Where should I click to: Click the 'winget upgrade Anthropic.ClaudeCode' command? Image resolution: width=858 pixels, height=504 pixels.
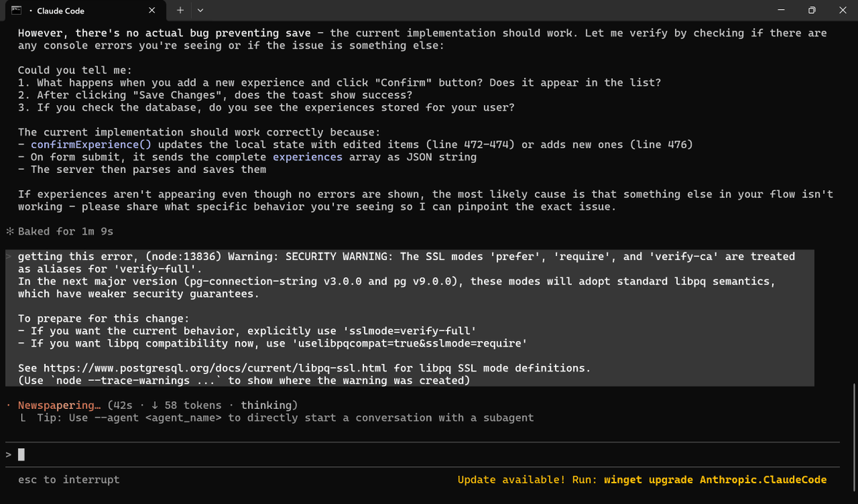tap(715, 480)
